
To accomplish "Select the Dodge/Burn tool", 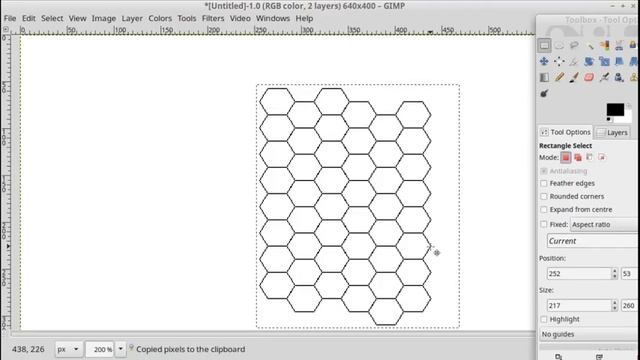I will coord(544,93).
